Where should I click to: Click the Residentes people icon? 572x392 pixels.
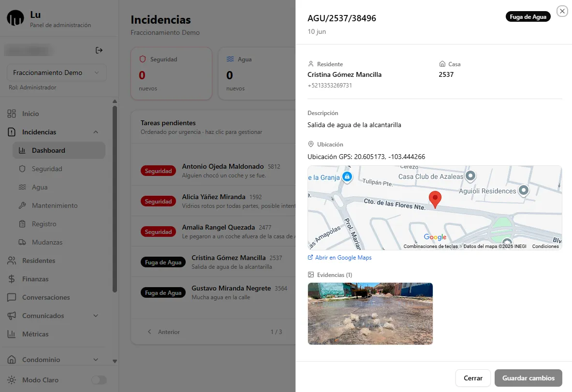coord(12,261)
